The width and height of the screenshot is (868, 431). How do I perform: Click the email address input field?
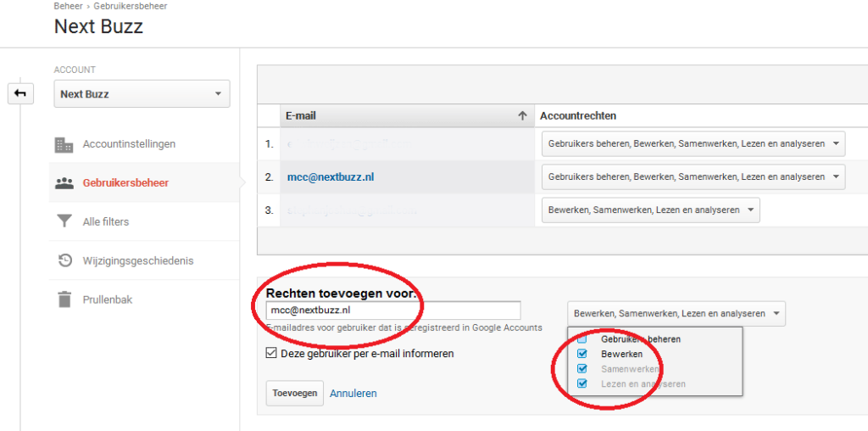(x=392, y=311)
